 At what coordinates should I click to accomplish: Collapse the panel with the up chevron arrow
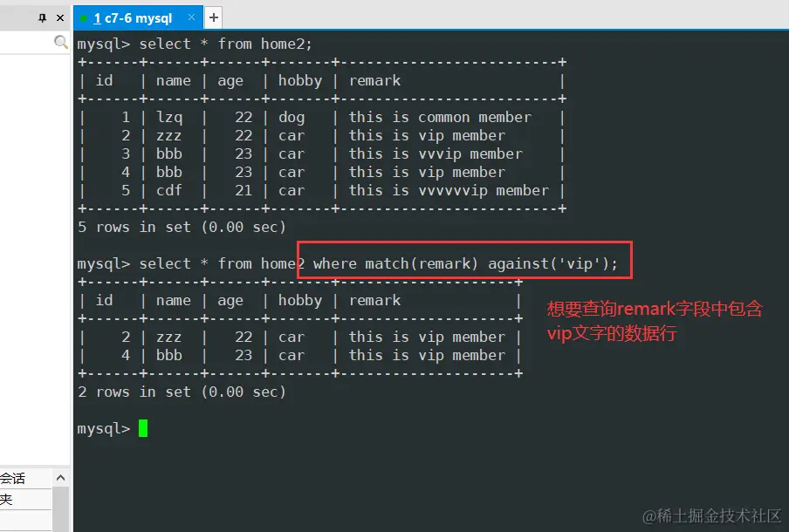pyautogui.click(x=61, y=478)
